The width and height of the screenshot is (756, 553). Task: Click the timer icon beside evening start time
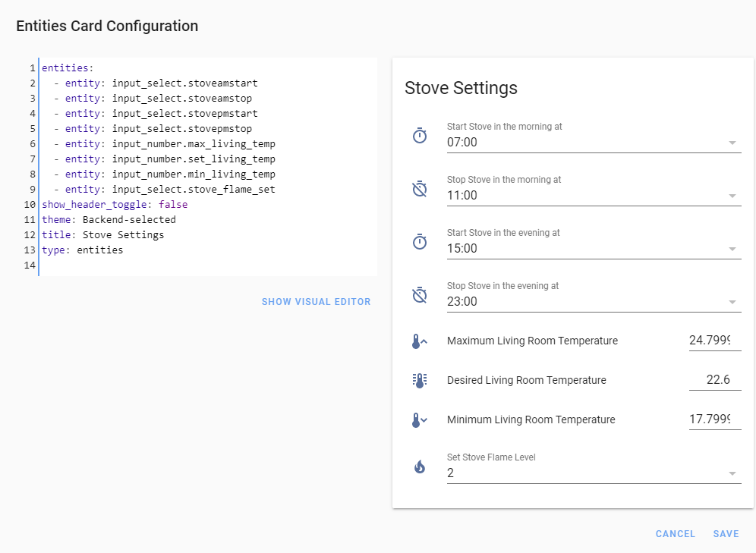(420, 241)
